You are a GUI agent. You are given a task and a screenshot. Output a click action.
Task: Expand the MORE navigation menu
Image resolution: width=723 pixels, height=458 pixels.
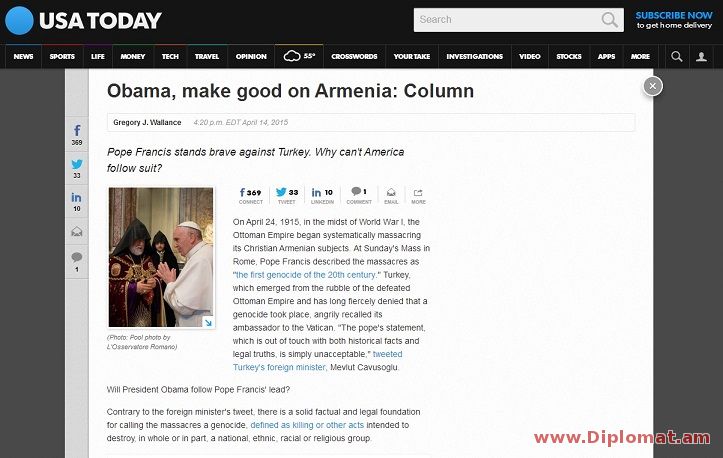pyautogui.click(x=640, y=56)
